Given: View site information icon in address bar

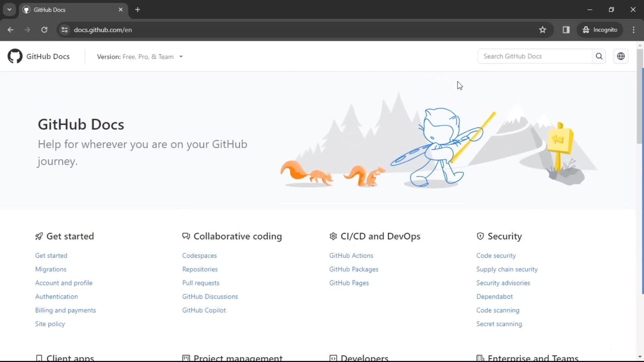Looking at the screenshot, I should pos(64,30).
